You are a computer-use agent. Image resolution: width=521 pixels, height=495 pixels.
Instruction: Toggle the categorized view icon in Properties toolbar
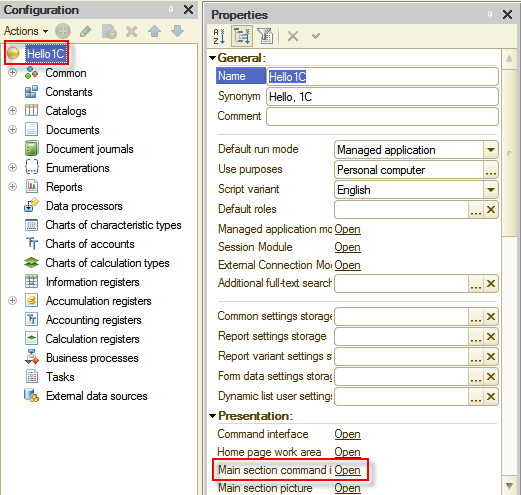pos(242,36)
